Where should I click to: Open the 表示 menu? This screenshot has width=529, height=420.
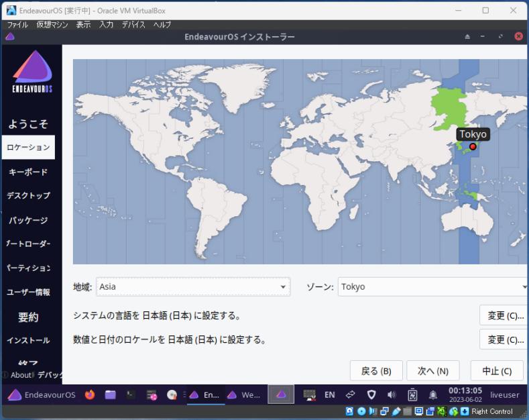[x=83, y=25]
